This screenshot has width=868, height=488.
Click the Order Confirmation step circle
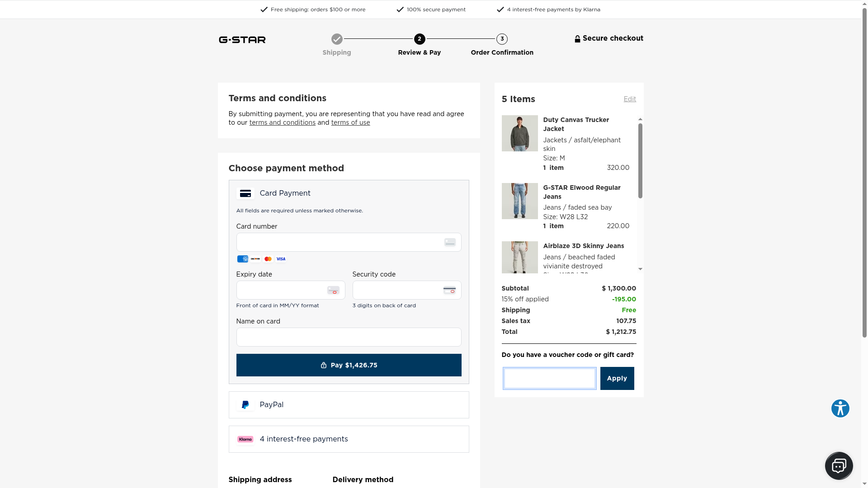(x=502, y=39)
